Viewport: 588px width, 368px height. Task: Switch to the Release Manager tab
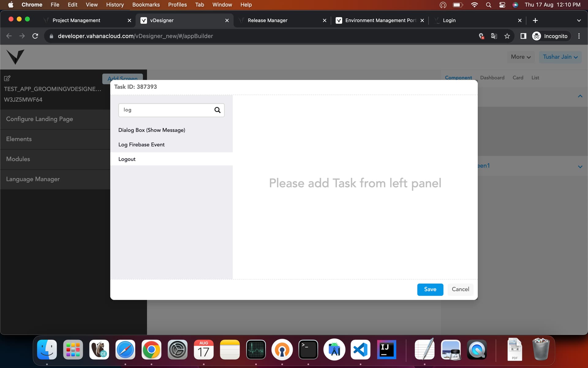pos(267,20)
